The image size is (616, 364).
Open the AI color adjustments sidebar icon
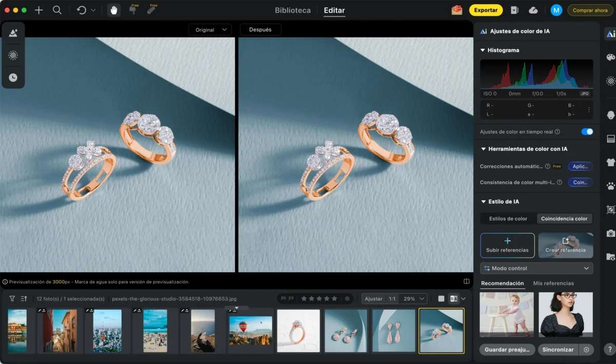point(610,34)
